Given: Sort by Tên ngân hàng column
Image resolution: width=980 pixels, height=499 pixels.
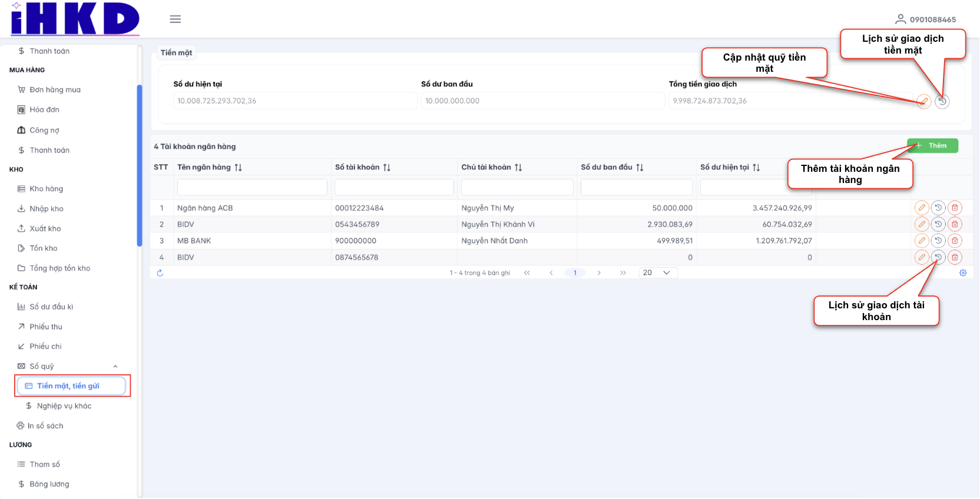Looking at the screenshot, I should point(238,168).
